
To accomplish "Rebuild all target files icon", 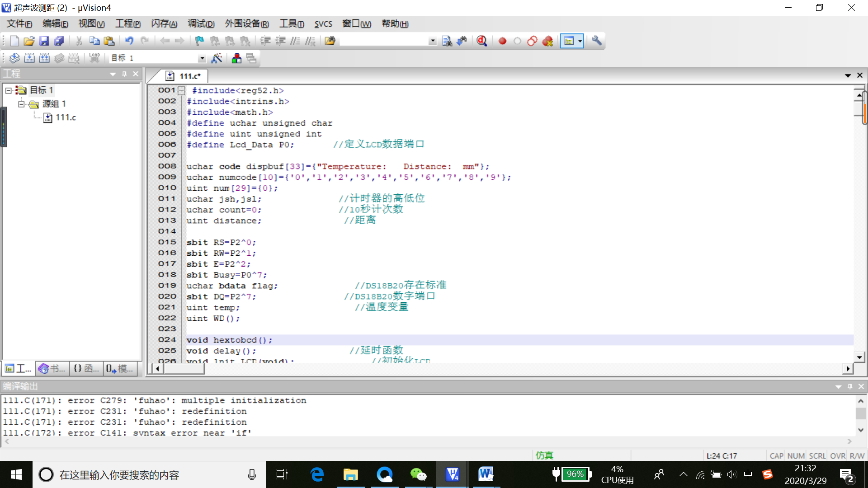I will pos(44,58).
